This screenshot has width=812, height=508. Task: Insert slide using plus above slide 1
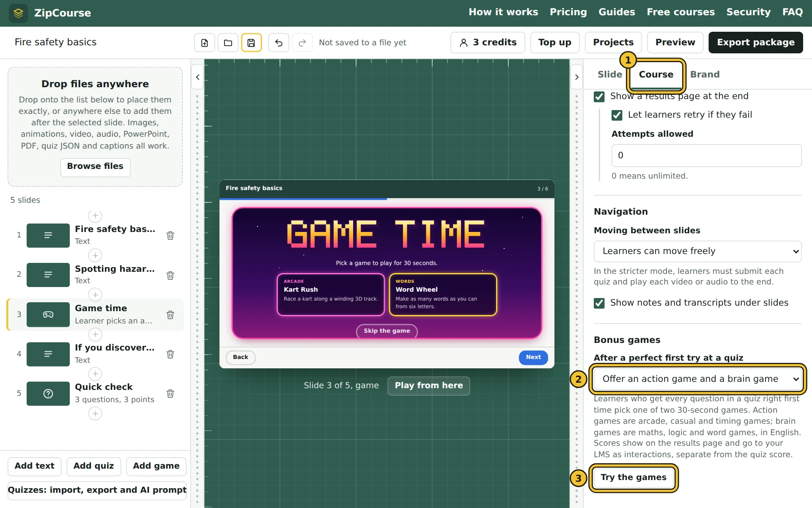95,216
